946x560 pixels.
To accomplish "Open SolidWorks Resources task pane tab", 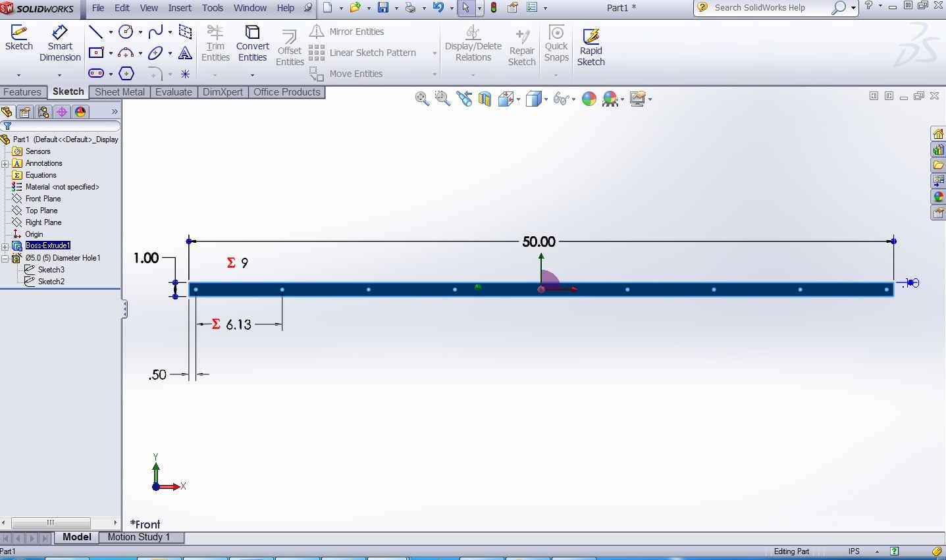I will [x=938, y=134].
